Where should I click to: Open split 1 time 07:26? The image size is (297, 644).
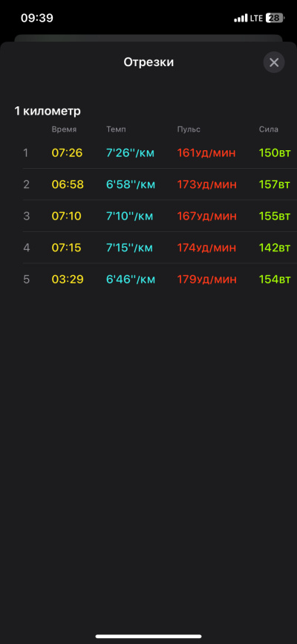point(67,152)
